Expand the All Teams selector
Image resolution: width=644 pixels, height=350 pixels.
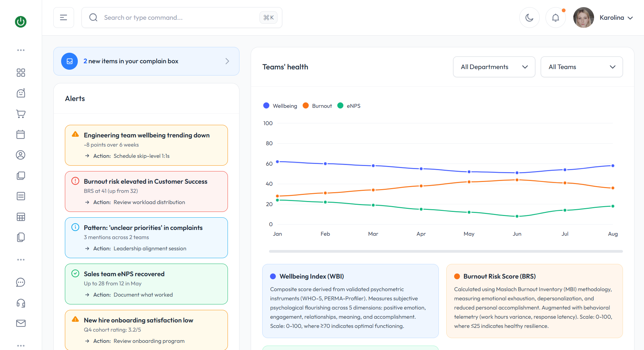[x=582, y=67]
